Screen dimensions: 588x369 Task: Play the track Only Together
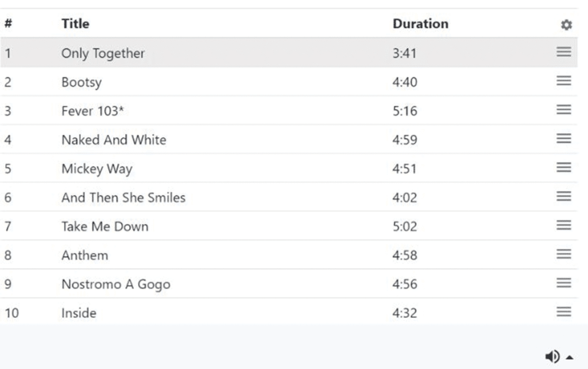pyautogui.click(x=103, y=53)
